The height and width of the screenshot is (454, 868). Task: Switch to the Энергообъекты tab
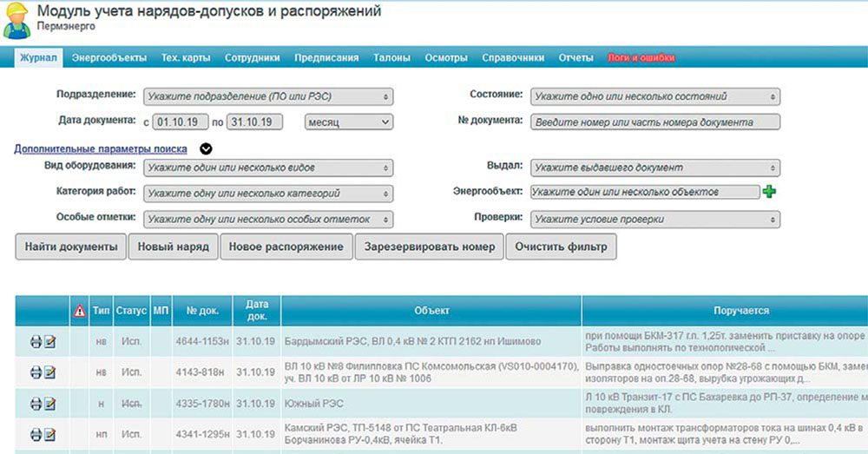tap(109, 58)
